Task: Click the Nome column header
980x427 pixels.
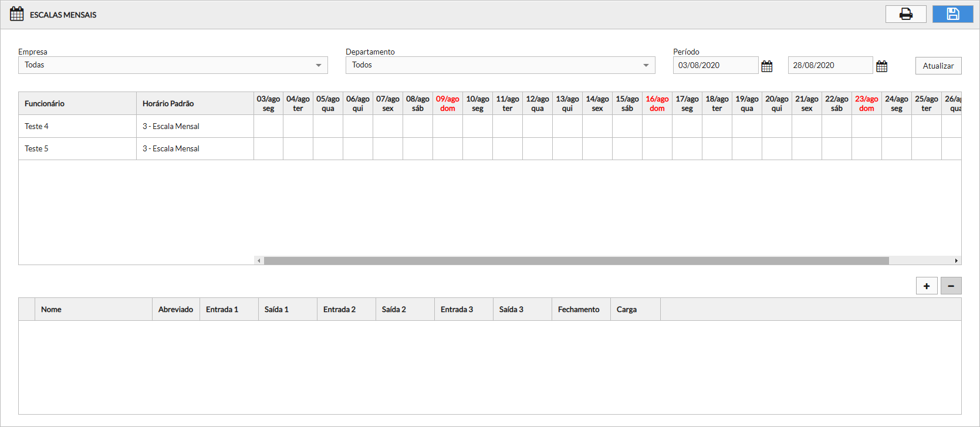Action: tap(94, 309)
